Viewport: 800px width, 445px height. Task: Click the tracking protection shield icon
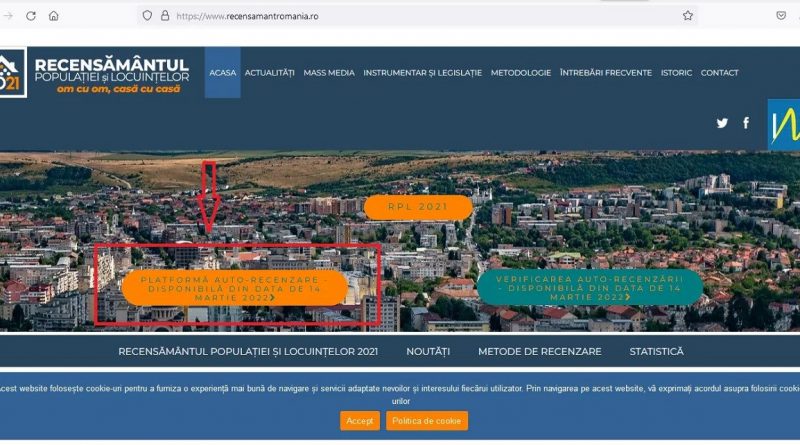(147, 16)
